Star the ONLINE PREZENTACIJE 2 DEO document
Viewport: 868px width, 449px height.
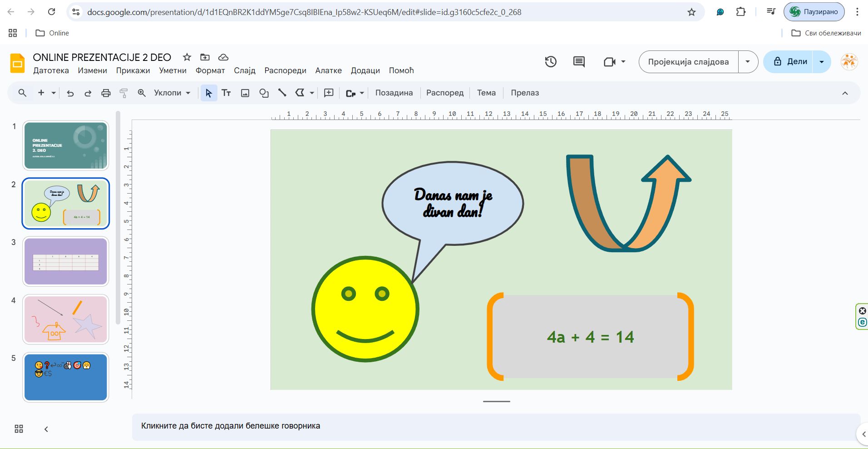187,57
